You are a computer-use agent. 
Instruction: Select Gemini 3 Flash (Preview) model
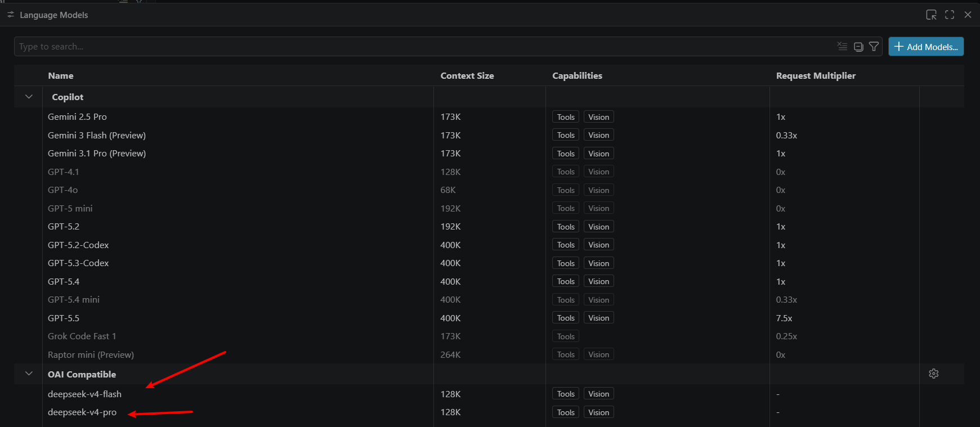(x=97, y=135)
